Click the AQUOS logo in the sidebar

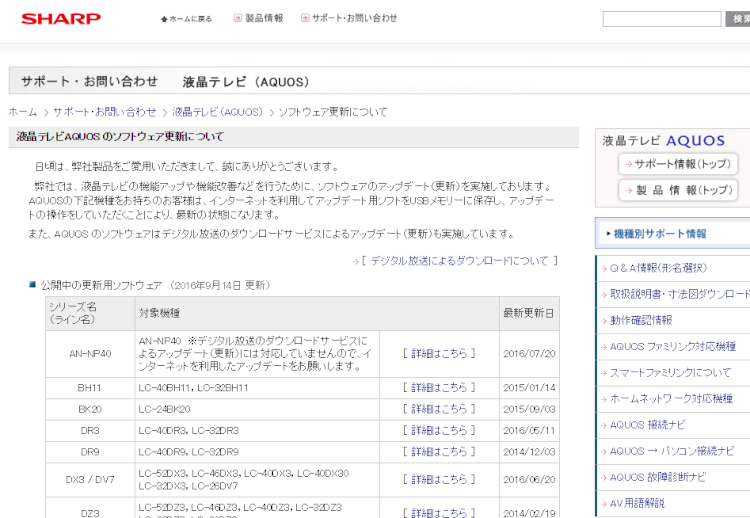(695, 141)
